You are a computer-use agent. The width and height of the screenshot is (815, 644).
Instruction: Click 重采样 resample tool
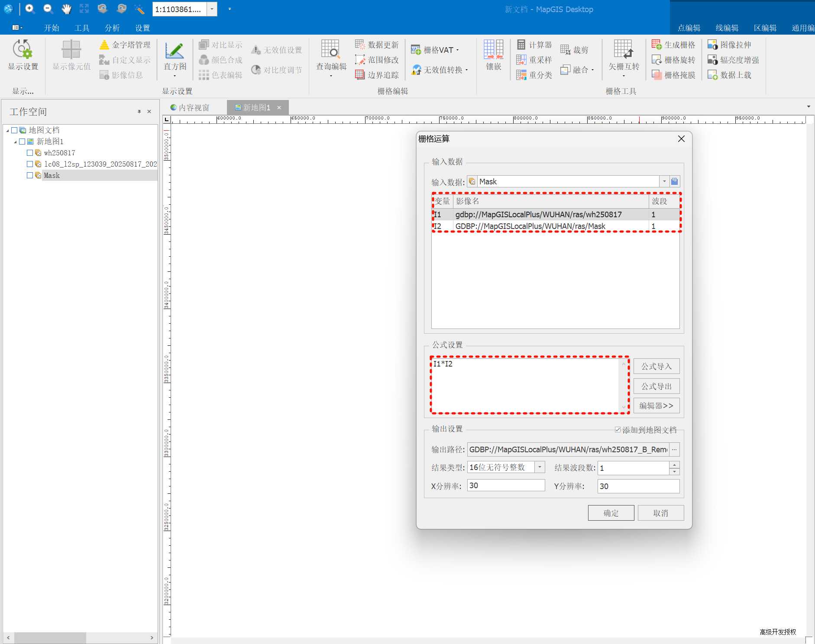point(534,60)
